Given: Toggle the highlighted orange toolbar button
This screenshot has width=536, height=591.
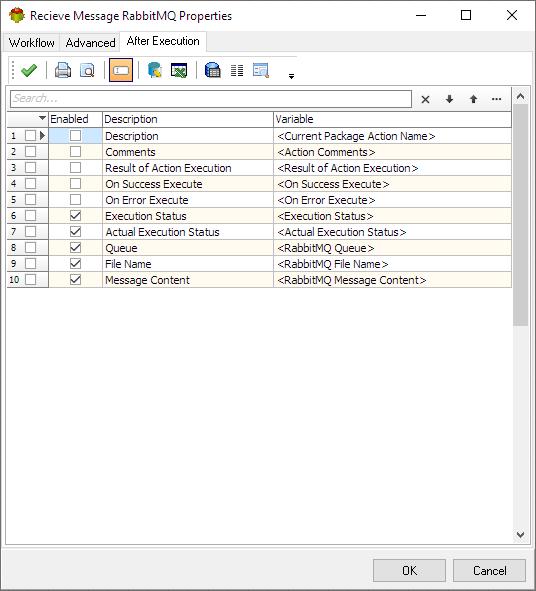Looking at the screenshot, I should [x=121, y=70].
